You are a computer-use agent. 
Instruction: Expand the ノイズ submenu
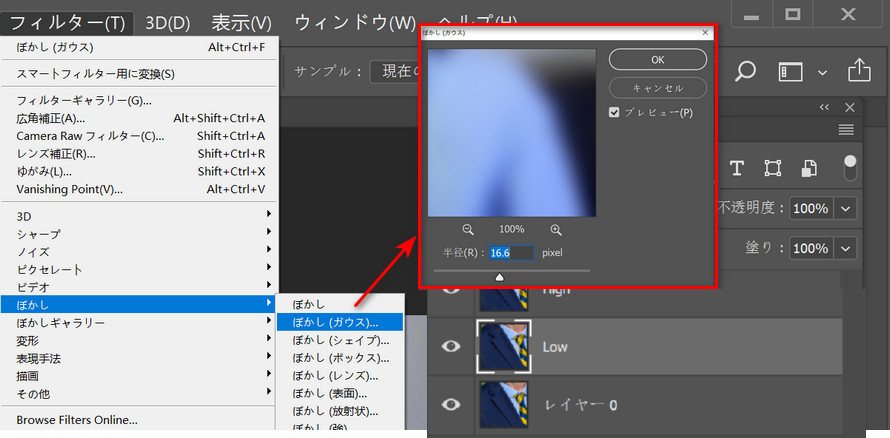(x=140, y=251)
